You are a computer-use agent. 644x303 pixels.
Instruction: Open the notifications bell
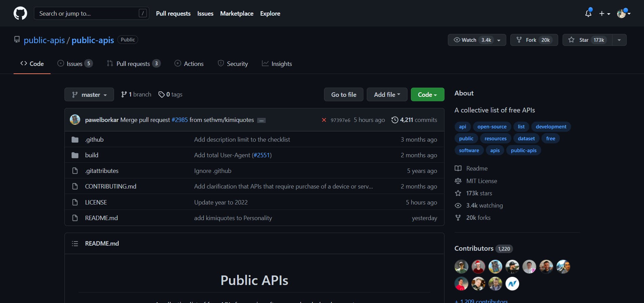click(x=588, y=13)
